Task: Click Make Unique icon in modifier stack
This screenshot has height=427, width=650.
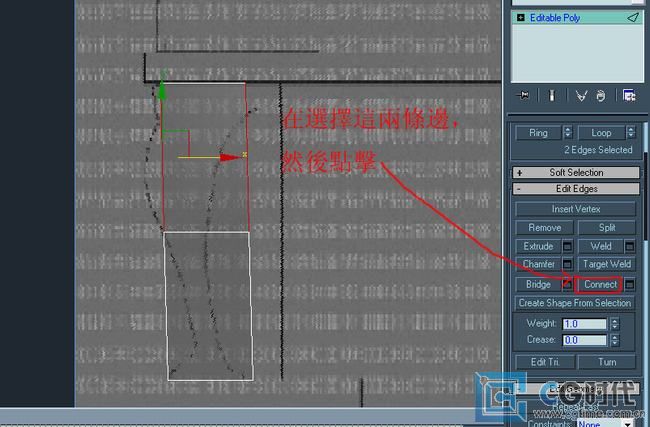Action: 581,96
